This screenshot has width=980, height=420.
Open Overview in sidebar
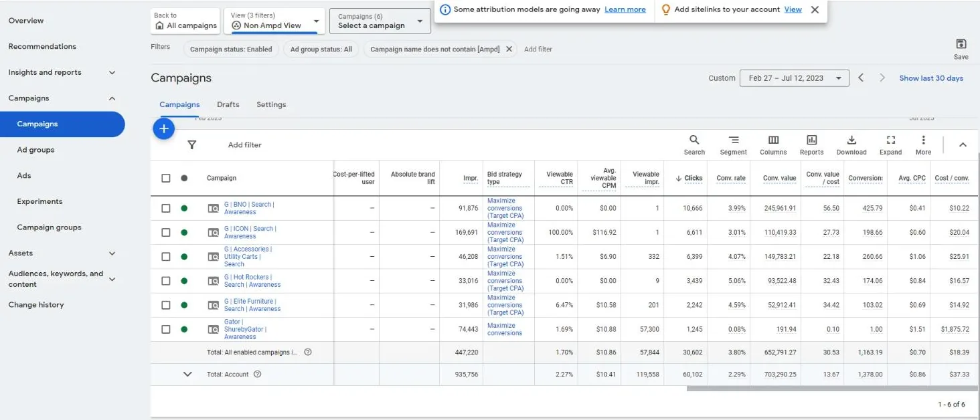point(26,21)
